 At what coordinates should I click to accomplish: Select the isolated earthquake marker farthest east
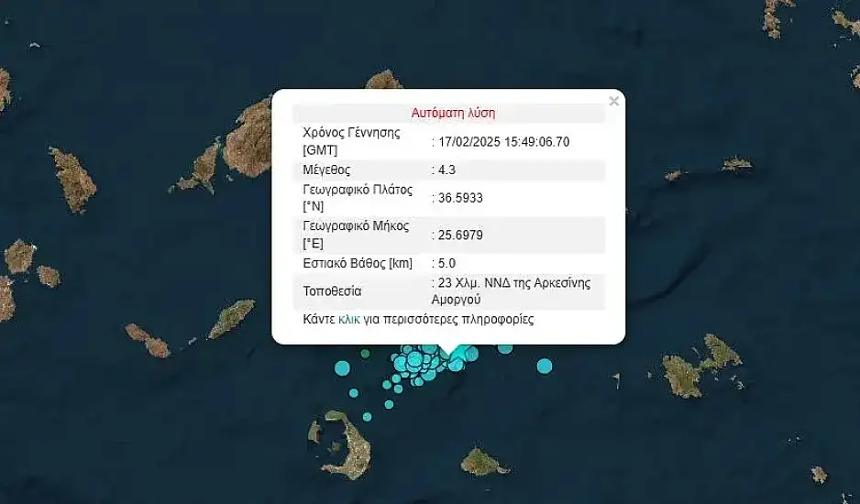[x=545, y=366]
